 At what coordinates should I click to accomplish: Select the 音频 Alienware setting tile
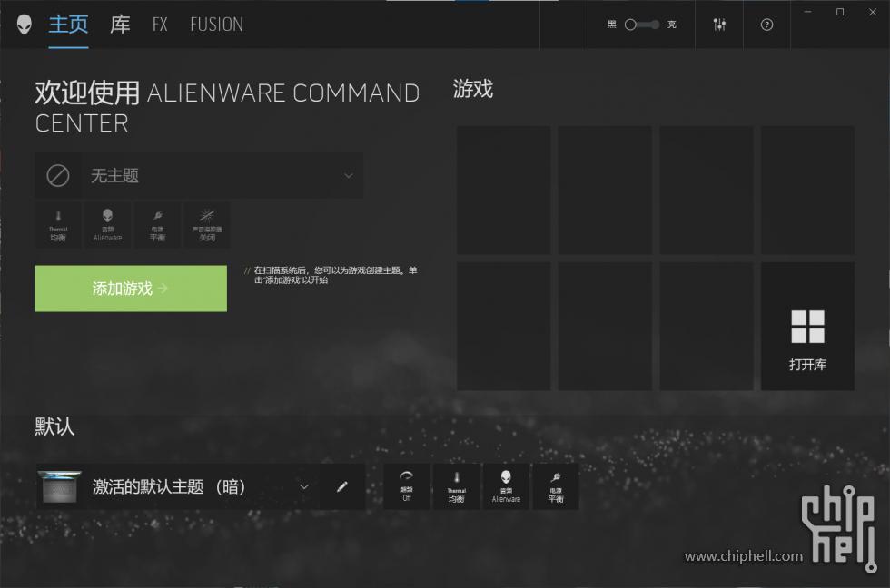coord(107,224)
